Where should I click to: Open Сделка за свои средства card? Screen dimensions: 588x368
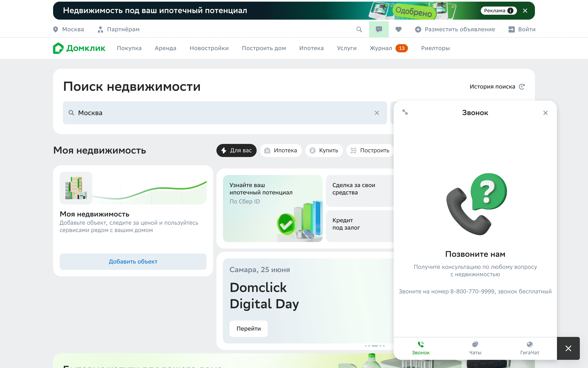(x=360, y=191)
